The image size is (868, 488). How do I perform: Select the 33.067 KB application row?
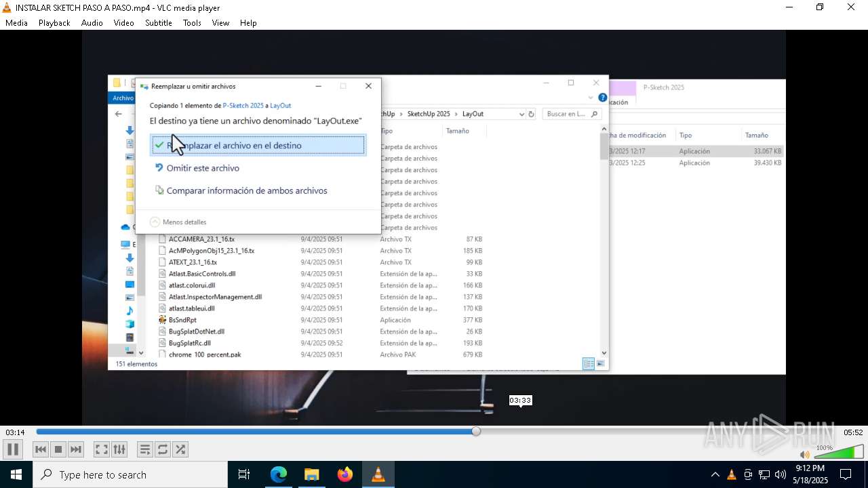[696, 151]
